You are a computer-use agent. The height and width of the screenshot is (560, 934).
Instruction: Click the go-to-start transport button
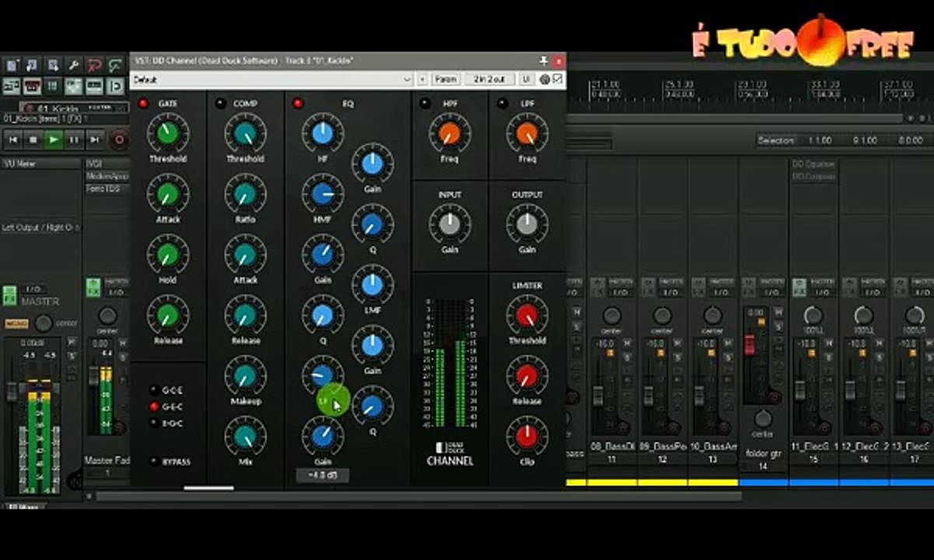12,140
